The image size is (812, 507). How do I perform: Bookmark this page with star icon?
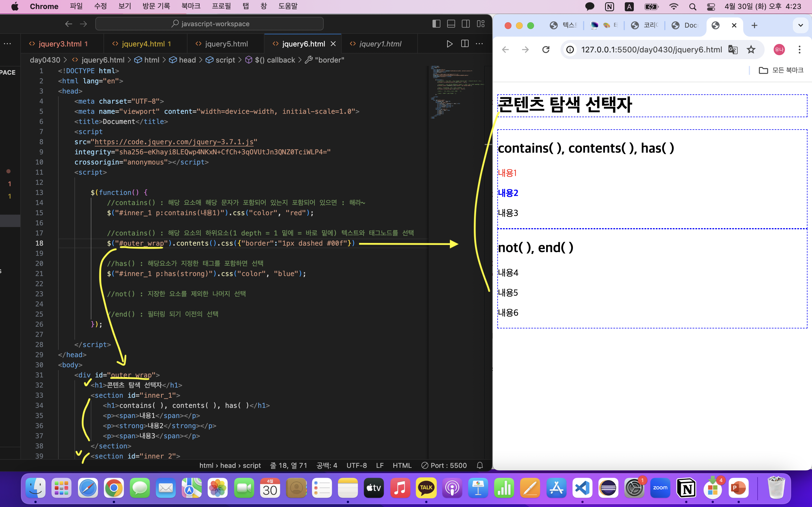pyautogui.click(x=751, y=50)
